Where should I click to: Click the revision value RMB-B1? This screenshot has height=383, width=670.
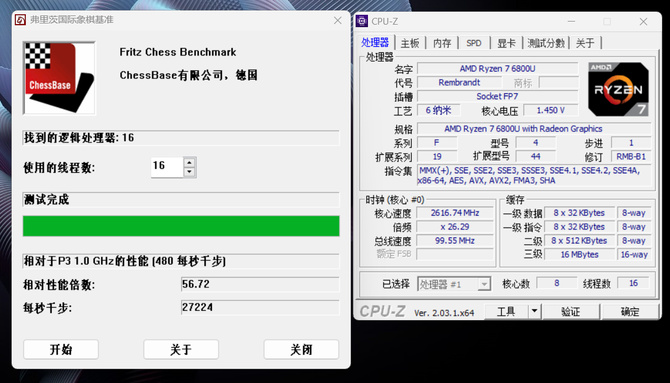pyautogui.click(x=631, y=156)
